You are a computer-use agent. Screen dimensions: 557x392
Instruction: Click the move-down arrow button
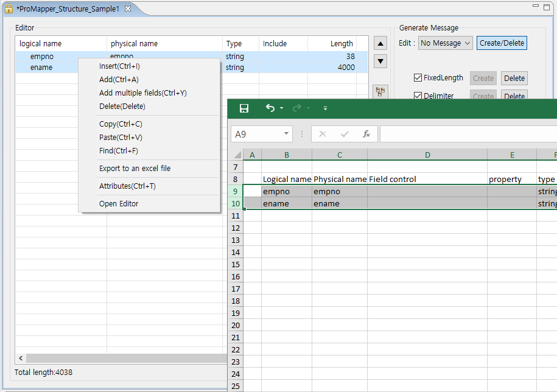click(x=380, y=61)
